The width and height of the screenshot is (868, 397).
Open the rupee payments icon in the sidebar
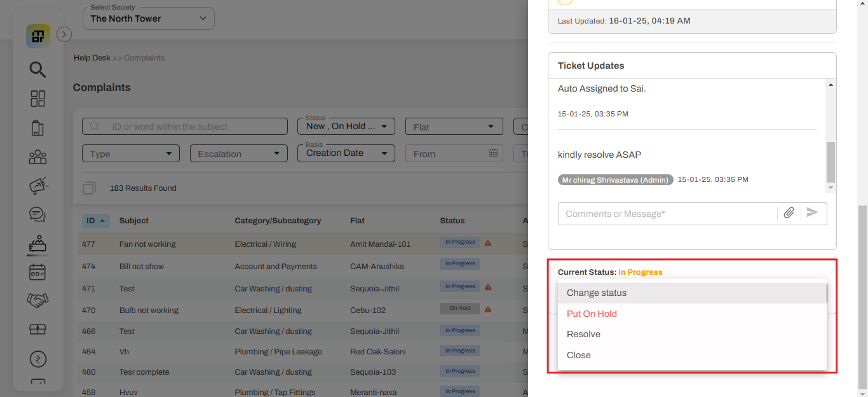point(37,358)
